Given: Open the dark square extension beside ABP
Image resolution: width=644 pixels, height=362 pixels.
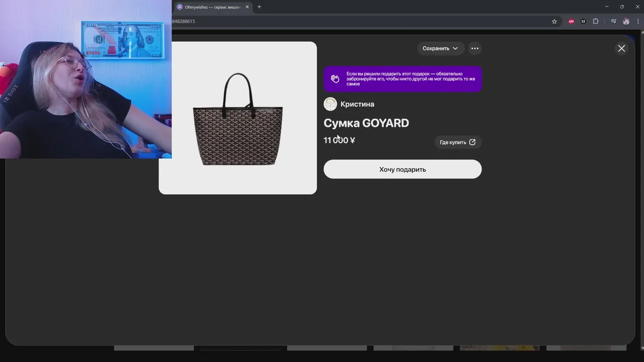Looking at the screenshot, I should [x=583, y=22].
